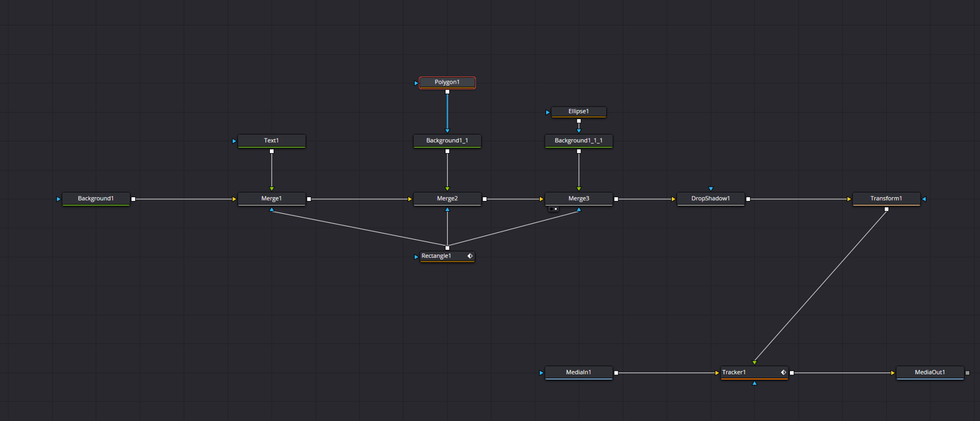Screen dimensions: 980x421
Task: Click the keyframe diamond icon on Tracker1 node
Action: point(783,372)
